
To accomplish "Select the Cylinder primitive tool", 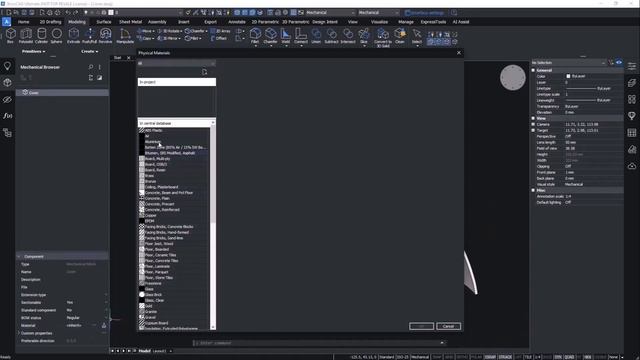I will (41, 36).
